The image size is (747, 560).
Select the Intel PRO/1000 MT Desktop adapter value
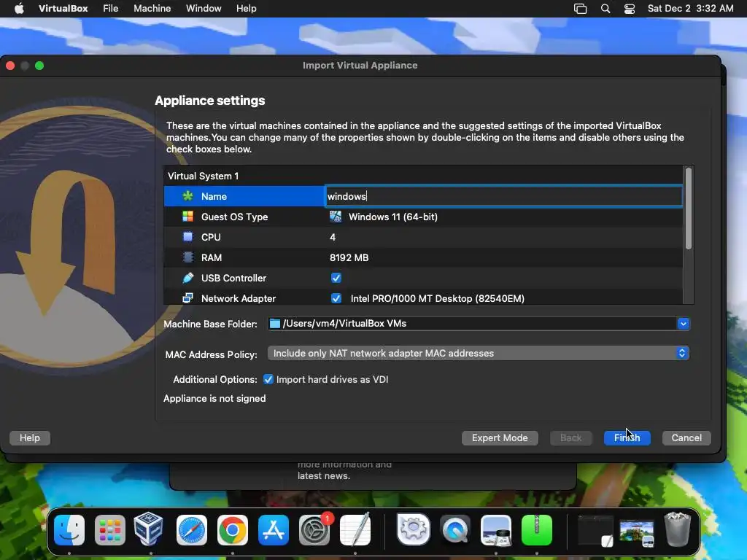pyautogui.click(x=438, y=298)
